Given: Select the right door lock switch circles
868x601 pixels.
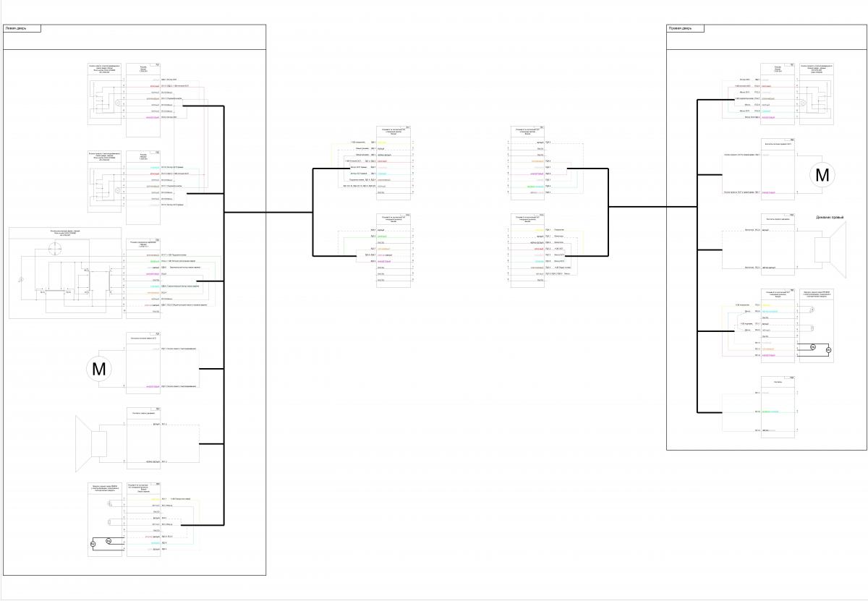Looking at the screenshot, I should tap(821, 349).
